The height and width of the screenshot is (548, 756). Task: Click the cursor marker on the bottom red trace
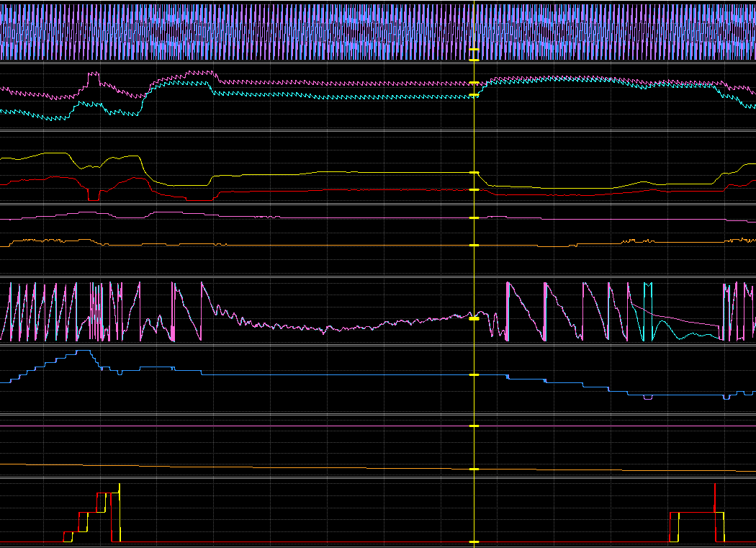474,542
